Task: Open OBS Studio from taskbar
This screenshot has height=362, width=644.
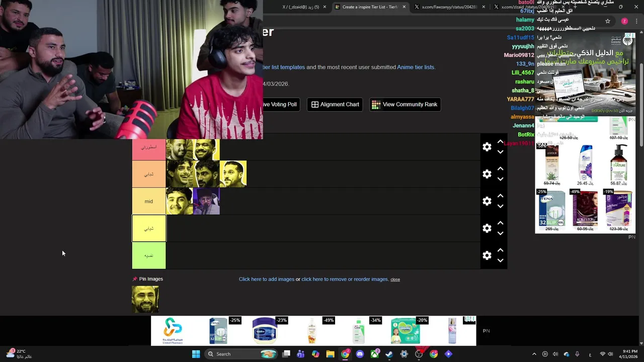Action: 419,354
